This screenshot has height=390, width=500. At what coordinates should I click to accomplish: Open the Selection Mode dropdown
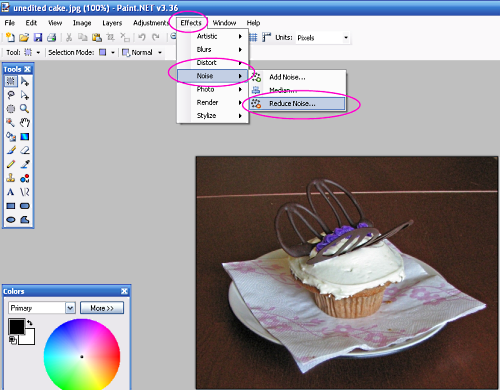pos(113,53)
